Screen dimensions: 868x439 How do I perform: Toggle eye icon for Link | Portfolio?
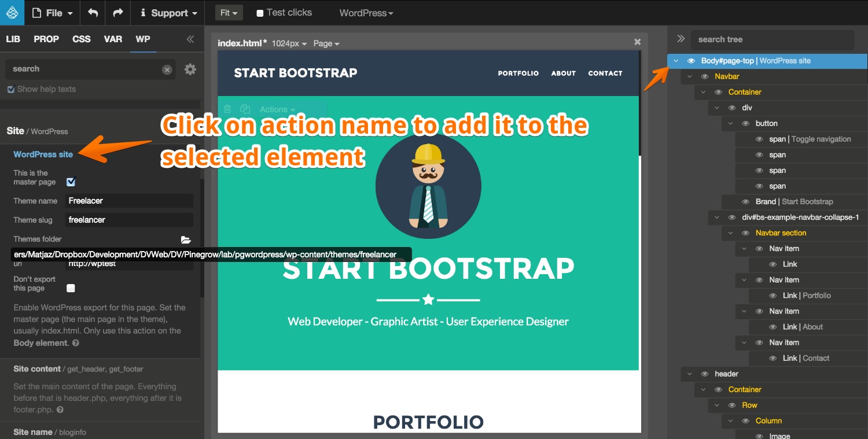773,296
